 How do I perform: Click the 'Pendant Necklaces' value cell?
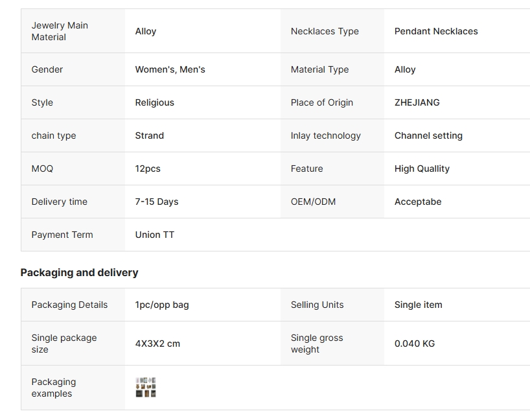coord(436,31)
